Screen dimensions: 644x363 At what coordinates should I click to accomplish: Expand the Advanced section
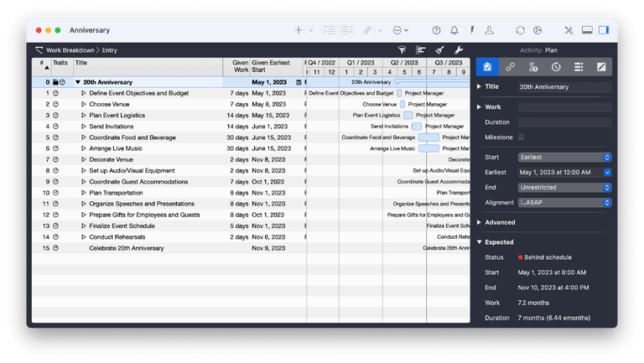click(479, 222)
